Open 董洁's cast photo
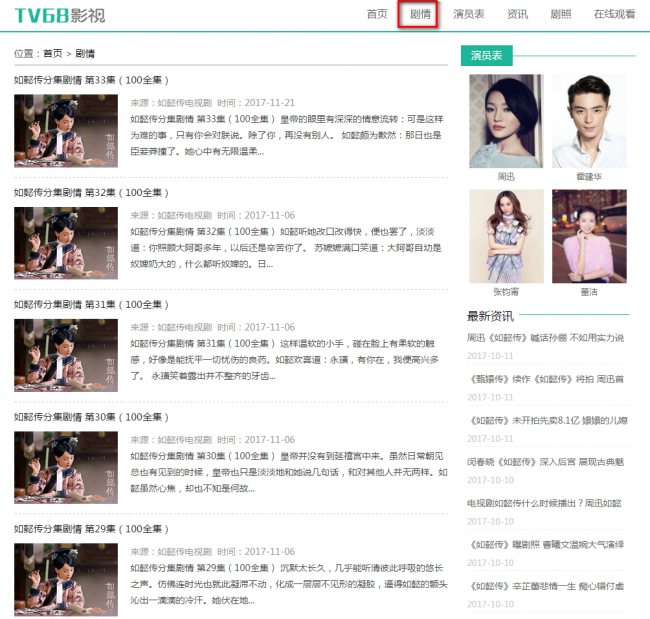 589,236
